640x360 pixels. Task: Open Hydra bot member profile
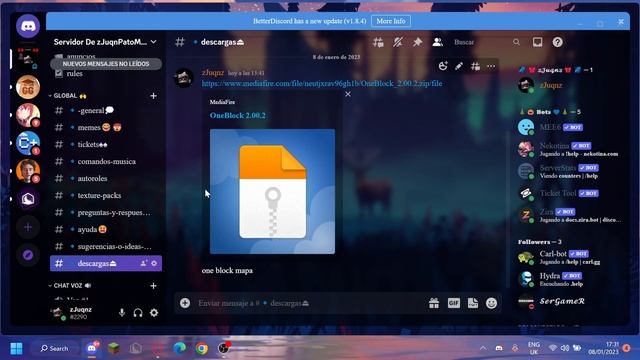571,280
